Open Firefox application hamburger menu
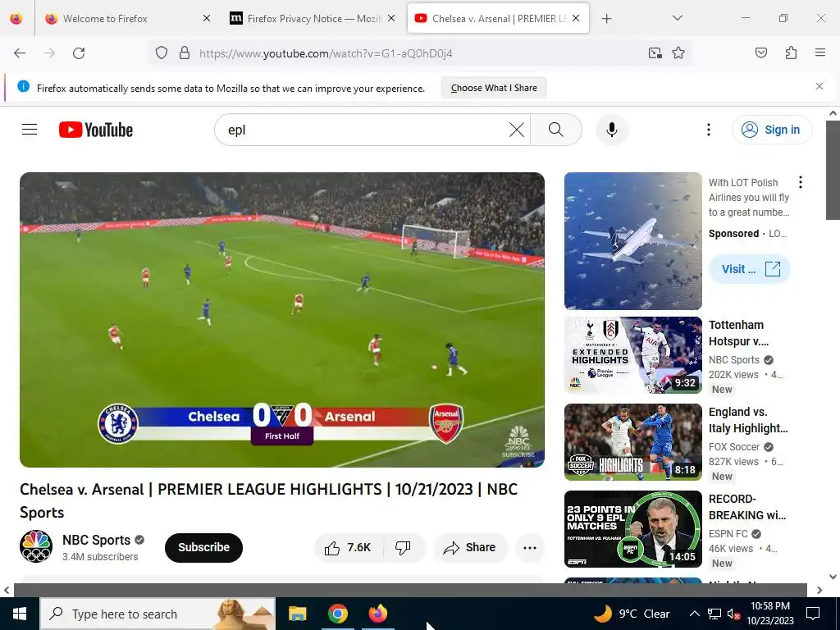The width and height of the screenshot is (840, 630). click(x=819, y=53)
